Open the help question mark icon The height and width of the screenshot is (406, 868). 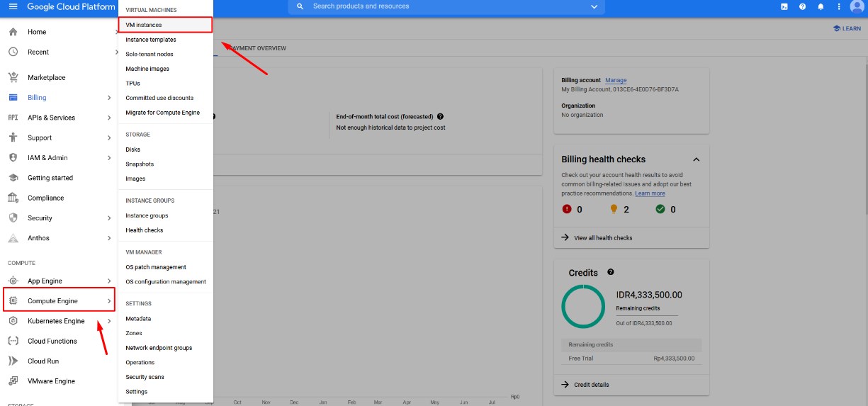click(x=802, y=6)
